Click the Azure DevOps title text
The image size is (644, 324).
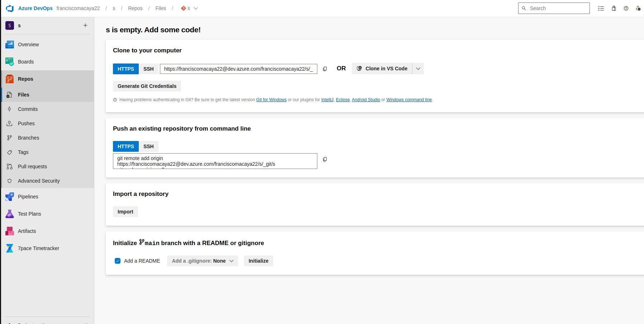35,8
